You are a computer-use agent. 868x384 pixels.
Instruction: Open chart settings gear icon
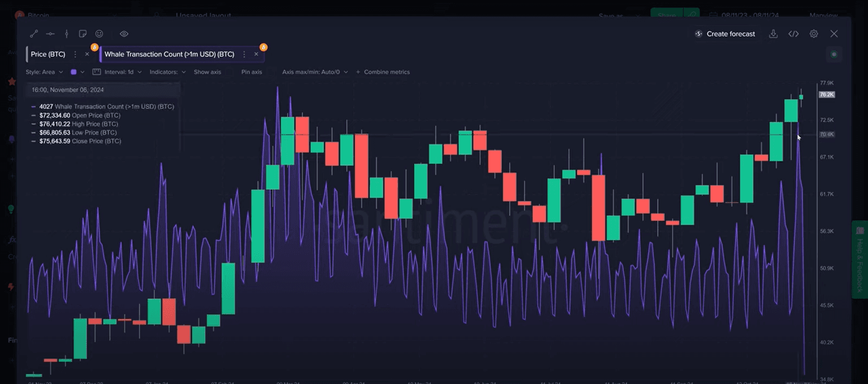[814, 34]
